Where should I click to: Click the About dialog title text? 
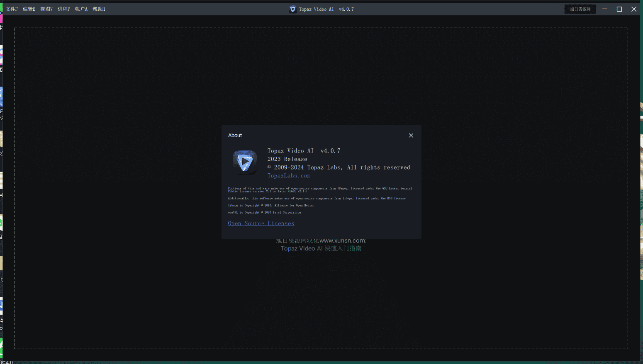click(235, 136)
